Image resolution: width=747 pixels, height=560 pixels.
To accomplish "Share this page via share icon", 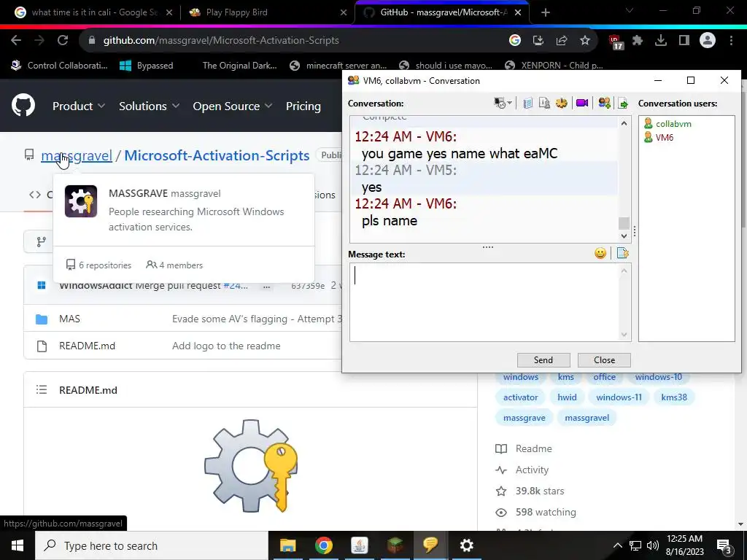I will point(562,41).
